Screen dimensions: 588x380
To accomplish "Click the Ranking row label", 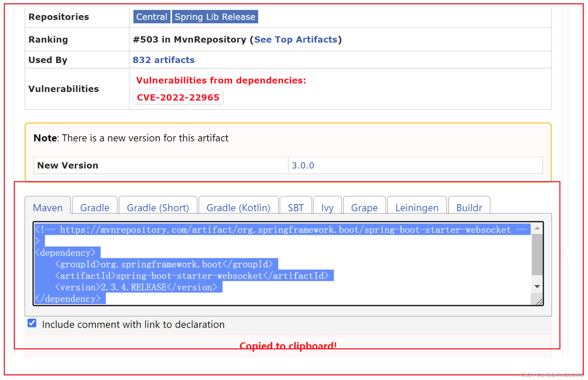I will [48, 40].
